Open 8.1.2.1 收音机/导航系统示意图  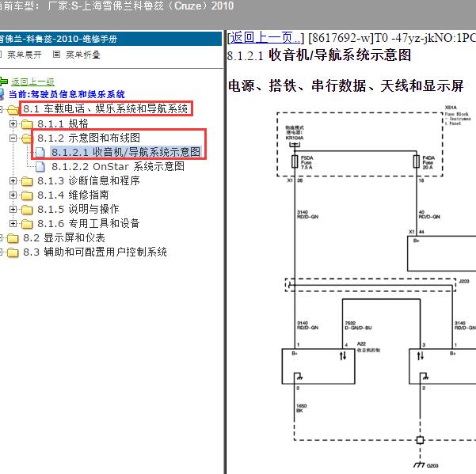pyautogui.click(x=126, y=152)
